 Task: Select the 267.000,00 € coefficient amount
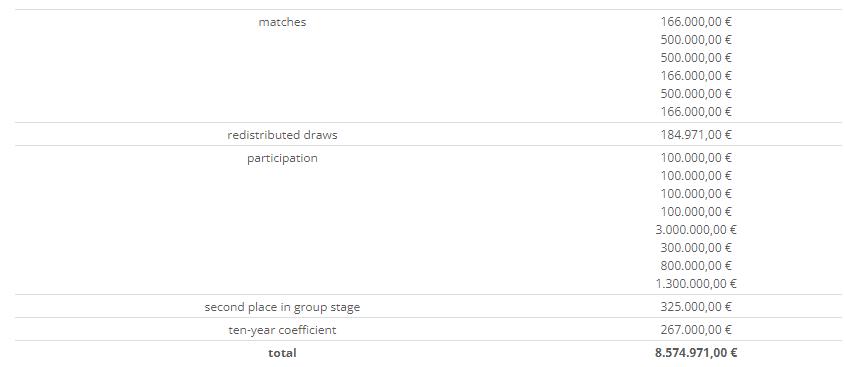(696, 330)
